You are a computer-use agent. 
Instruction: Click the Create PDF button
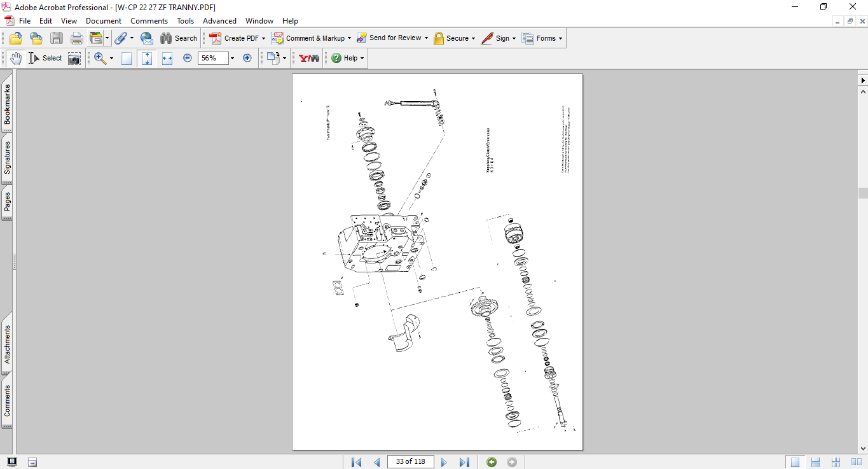pyautogui.click(x=237, y=38)
